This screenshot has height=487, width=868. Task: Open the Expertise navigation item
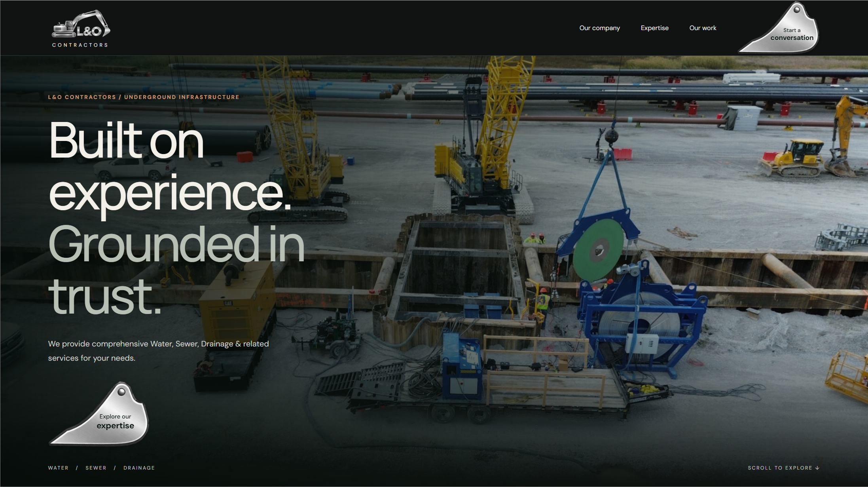pos(654,28)
